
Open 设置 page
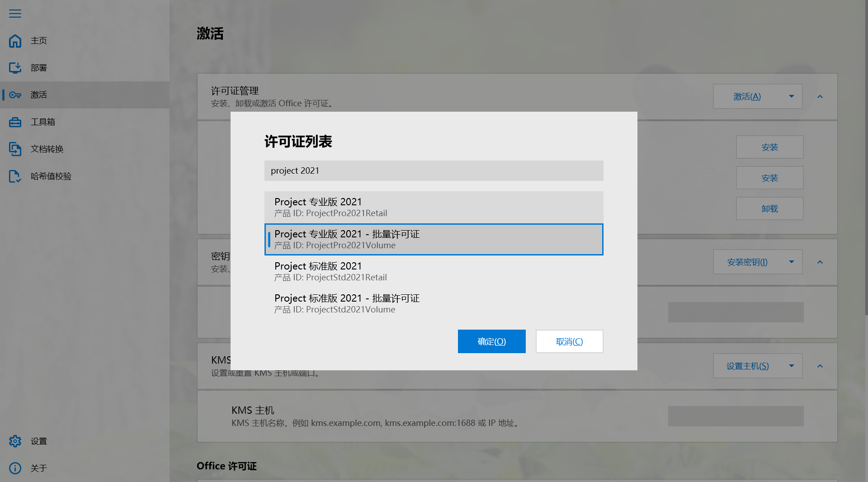pos(85,441)
